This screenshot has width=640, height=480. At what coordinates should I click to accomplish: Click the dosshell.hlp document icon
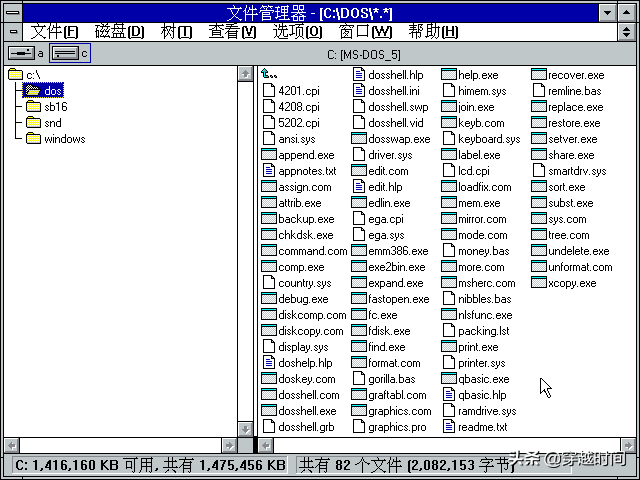(x=359, y=74)
